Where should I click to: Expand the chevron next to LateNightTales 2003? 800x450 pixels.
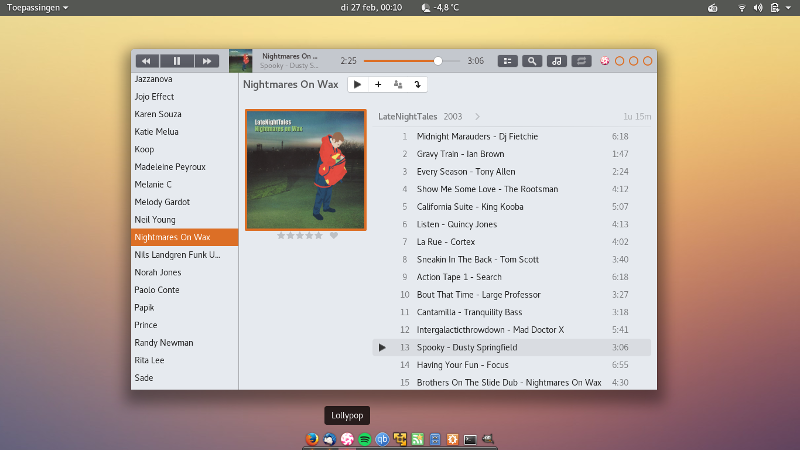[x=478, y=117]
